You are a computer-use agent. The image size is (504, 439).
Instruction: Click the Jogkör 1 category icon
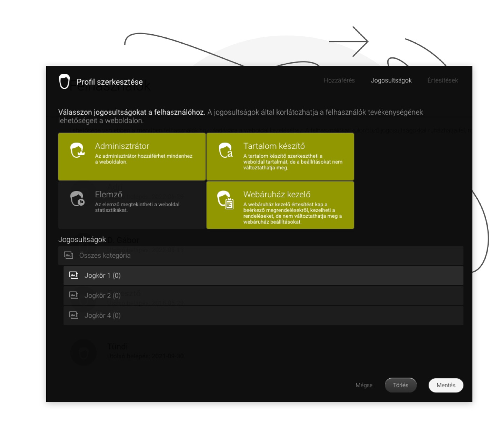click(x=74, y=275)
